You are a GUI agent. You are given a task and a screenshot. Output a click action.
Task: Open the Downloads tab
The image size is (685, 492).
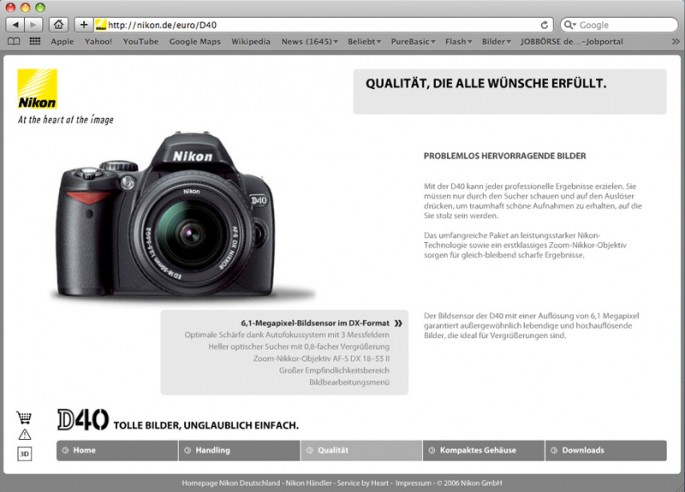tap(606, 450)
